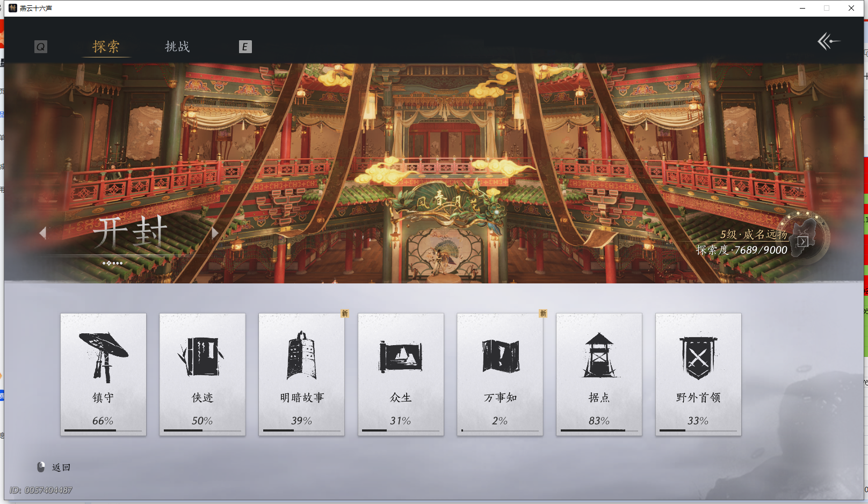Click the ID: 0057404487 text

41,490
